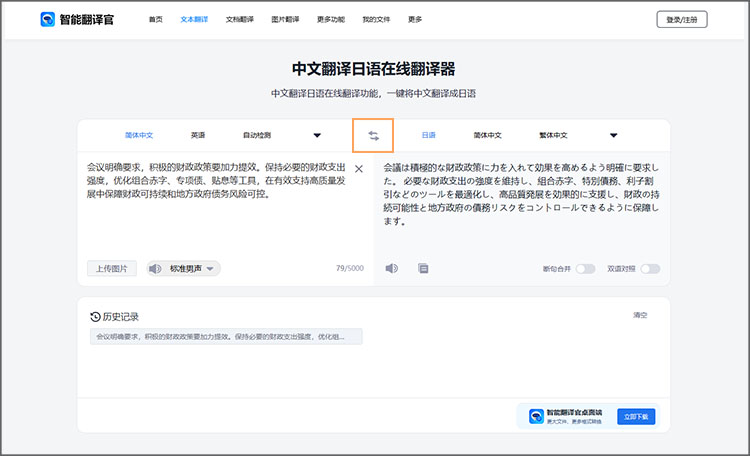The height and width of the screenshot is (456, 750).
Task: Open history record entry 会议明确要求
Action: coord(226,336)
